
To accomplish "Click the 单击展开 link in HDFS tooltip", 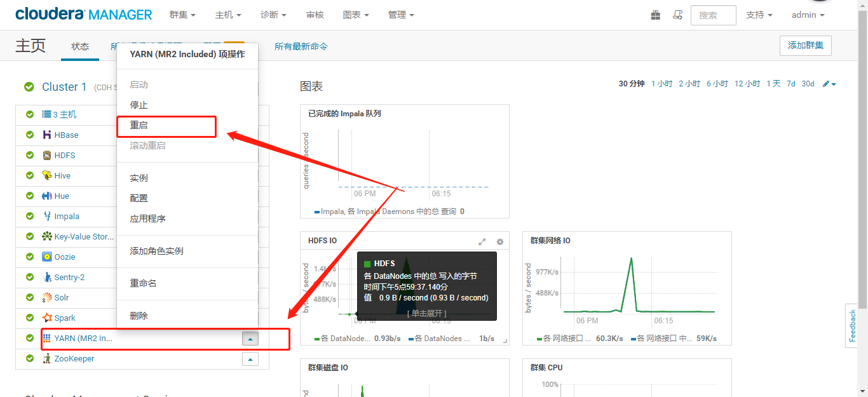I will coord(426,313).
